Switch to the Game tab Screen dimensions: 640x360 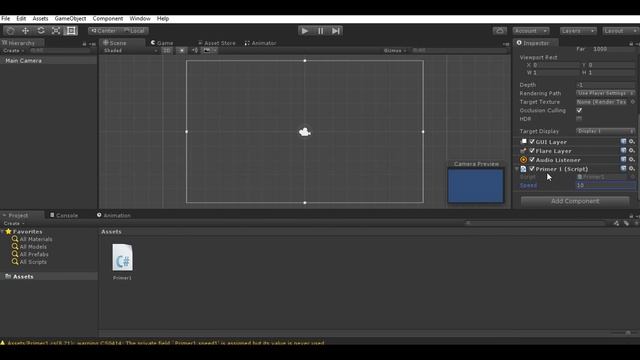pos(162,43)
